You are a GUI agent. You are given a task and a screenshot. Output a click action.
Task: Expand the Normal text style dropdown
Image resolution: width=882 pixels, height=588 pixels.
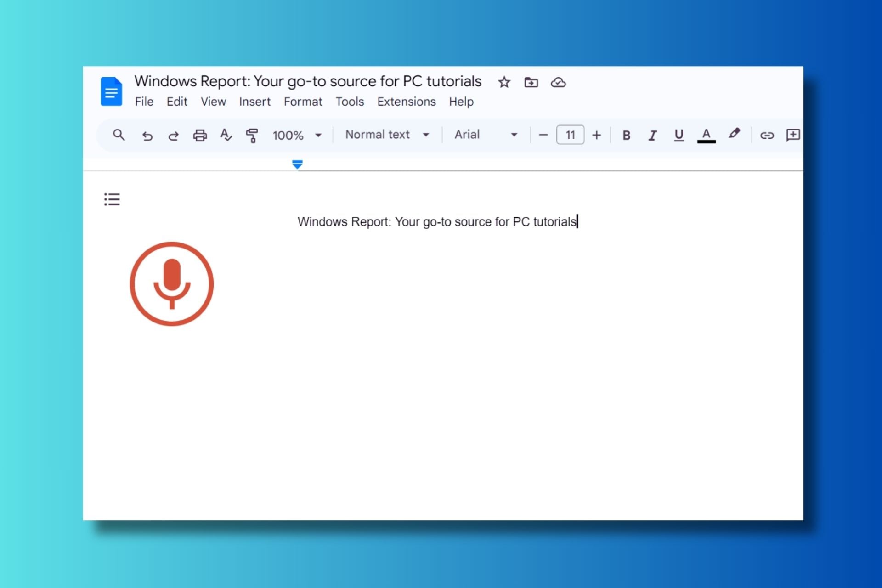point(387,135)
